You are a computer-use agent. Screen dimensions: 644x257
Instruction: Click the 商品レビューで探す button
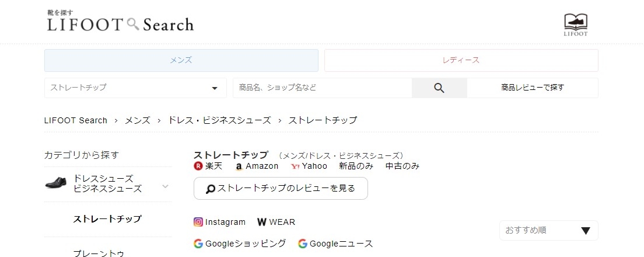click(x=532, y=88)
